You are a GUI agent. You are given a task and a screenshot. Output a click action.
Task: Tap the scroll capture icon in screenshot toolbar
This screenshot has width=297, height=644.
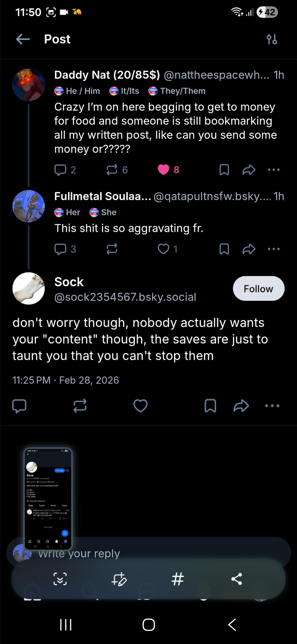[x=60, y=579]
